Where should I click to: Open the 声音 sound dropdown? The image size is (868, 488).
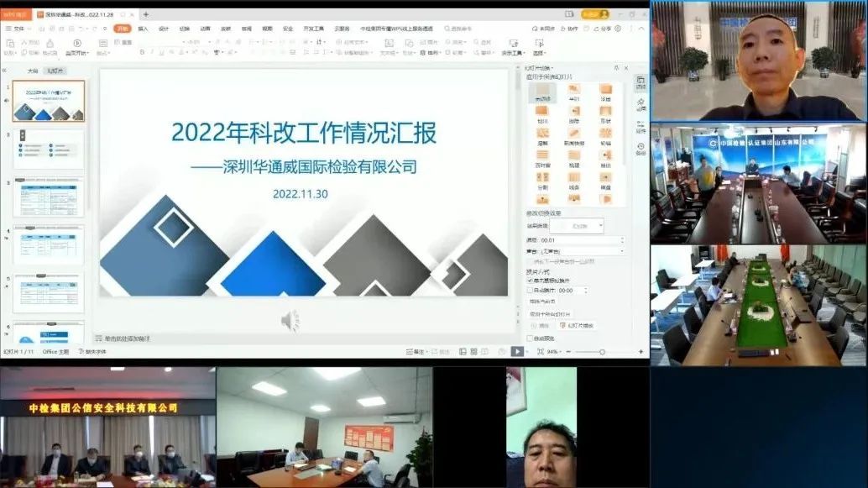pos(583,251)
